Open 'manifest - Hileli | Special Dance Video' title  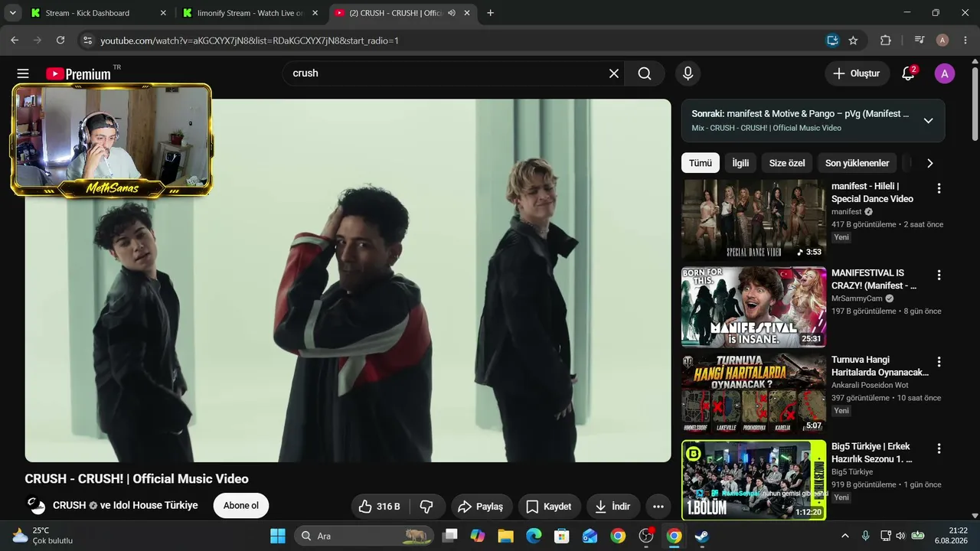(872, 193)
